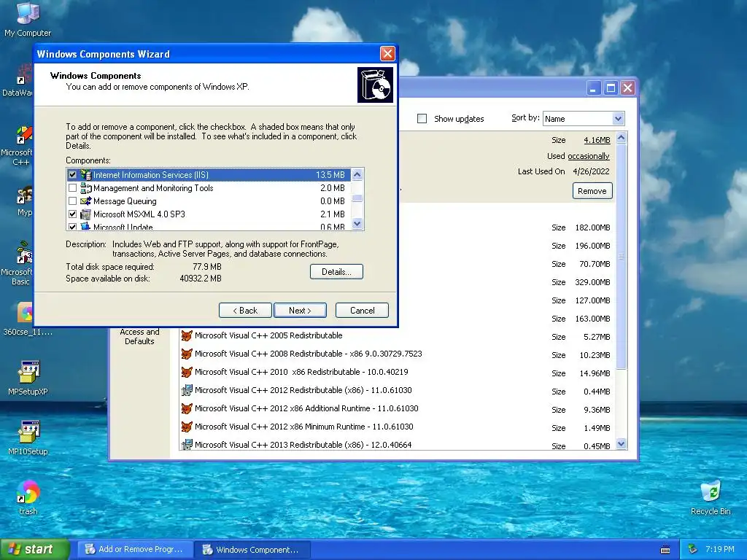Click scroll down arrow in programs list
Viewport: 747px width, 560px height.
[622, 444]
